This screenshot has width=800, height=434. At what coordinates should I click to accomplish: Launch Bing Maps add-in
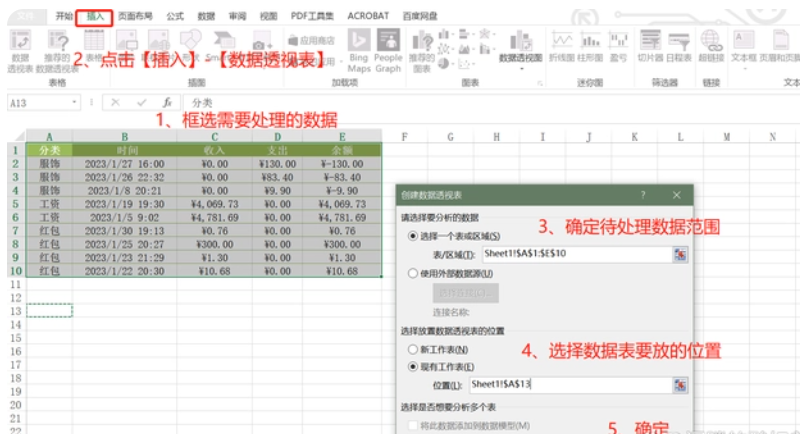(359, 50)
